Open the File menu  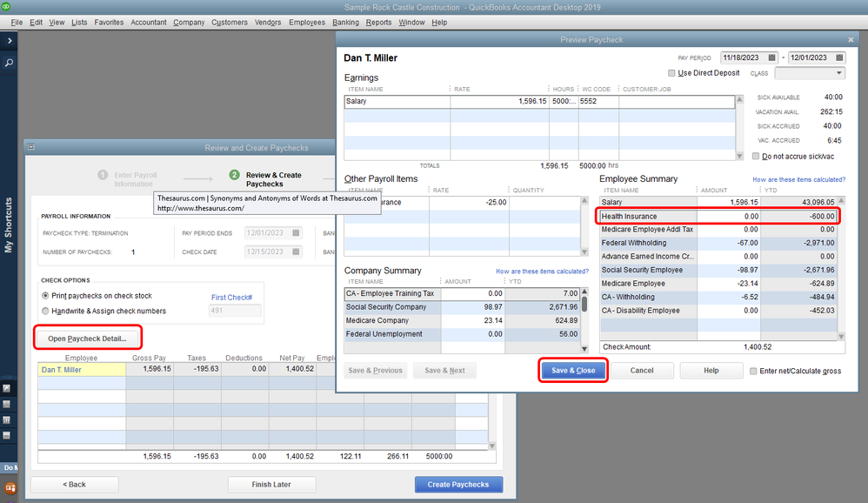click(17, 22)
